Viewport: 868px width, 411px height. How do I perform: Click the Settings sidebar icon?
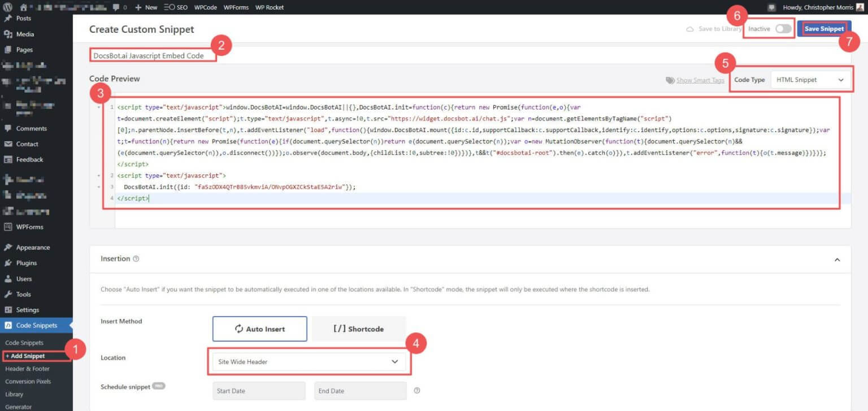coord(8,310)
